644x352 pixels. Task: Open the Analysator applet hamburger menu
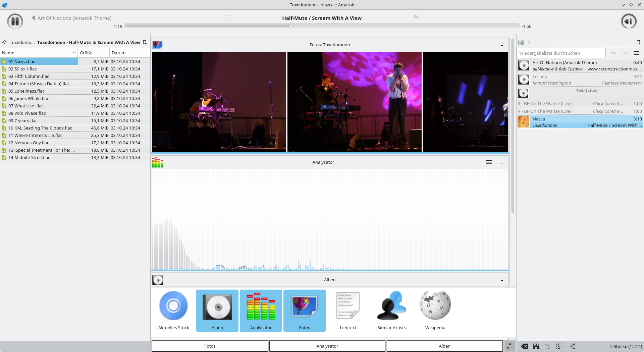tap(489, 162)
